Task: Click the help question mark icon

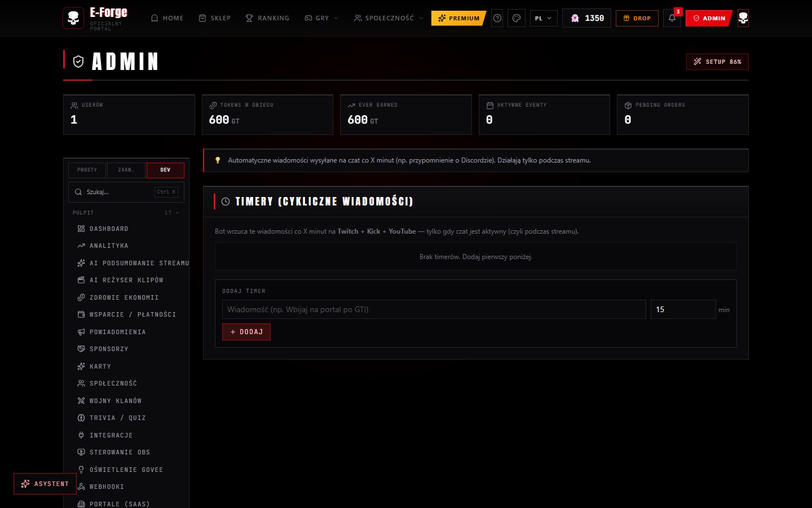Action: click(497, 18)
